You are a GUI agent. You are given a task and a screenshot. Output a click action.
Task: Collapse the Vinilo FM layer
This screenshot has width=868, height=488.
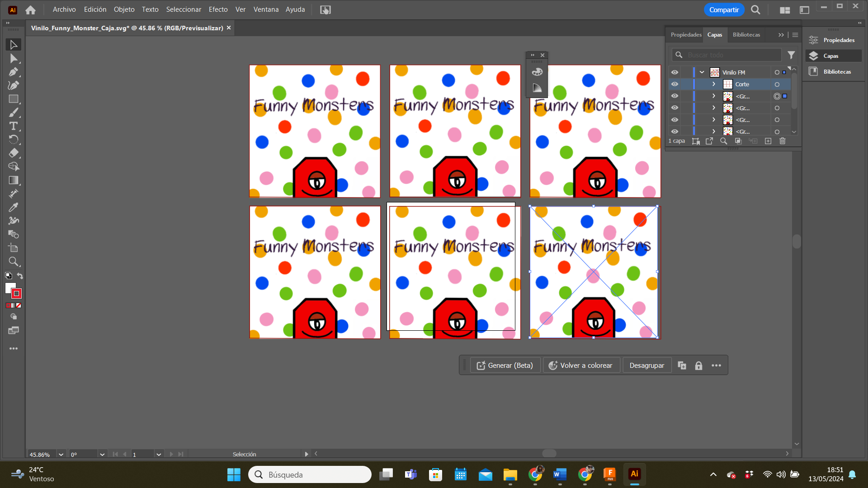tap(702, 72)
